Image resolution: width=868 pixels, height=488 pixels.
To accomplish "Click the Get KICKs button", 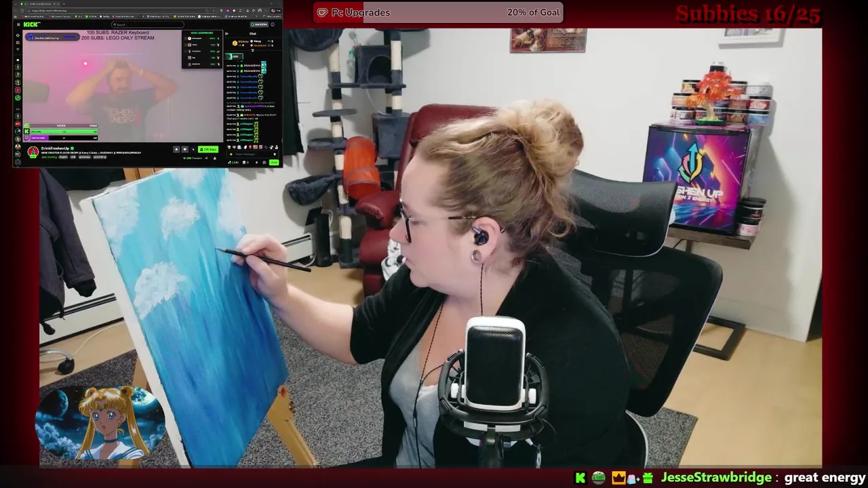I will pyautogui.click(x=260, y=24).
